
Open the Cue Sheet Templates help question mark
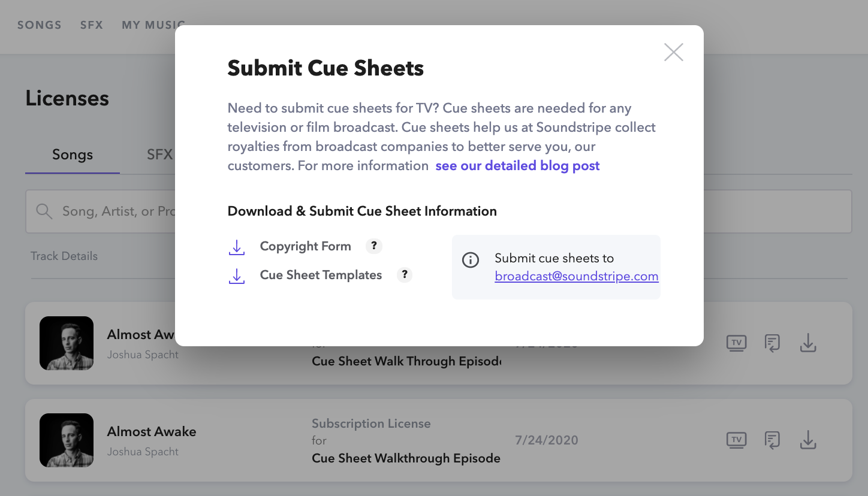(405, 274)
